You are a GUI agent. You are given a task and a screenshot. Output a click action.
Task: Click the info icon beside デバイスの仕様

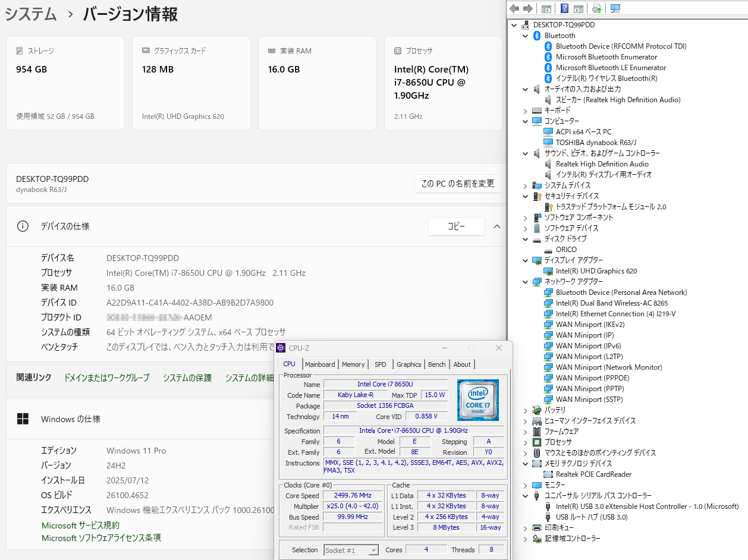click(x=23, y=226)
